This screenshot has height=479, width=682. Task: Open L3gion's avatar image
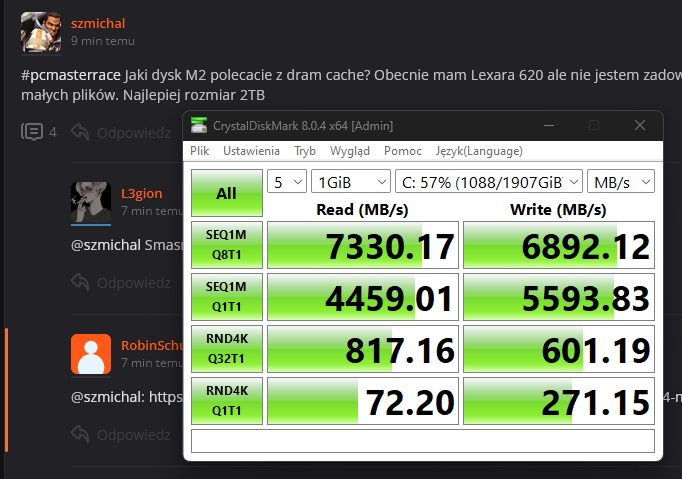tap(91, 202)
